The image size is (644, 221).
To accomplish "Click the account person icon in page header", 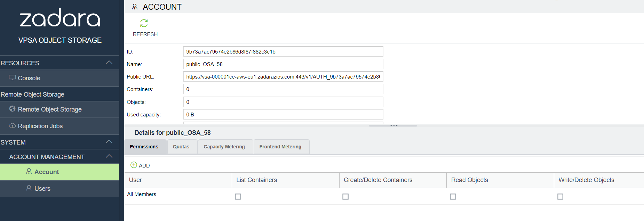I will (135, 7).
